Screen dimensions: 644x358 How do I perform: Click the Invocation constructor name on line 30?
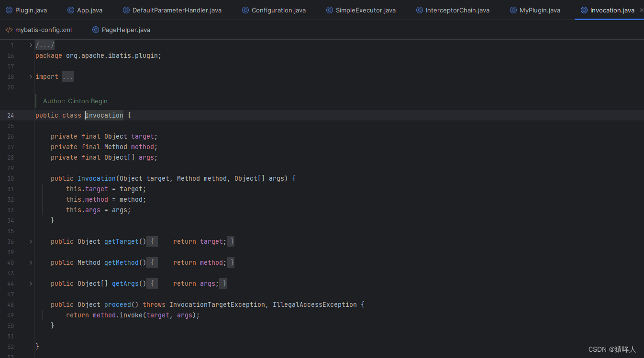97,178
